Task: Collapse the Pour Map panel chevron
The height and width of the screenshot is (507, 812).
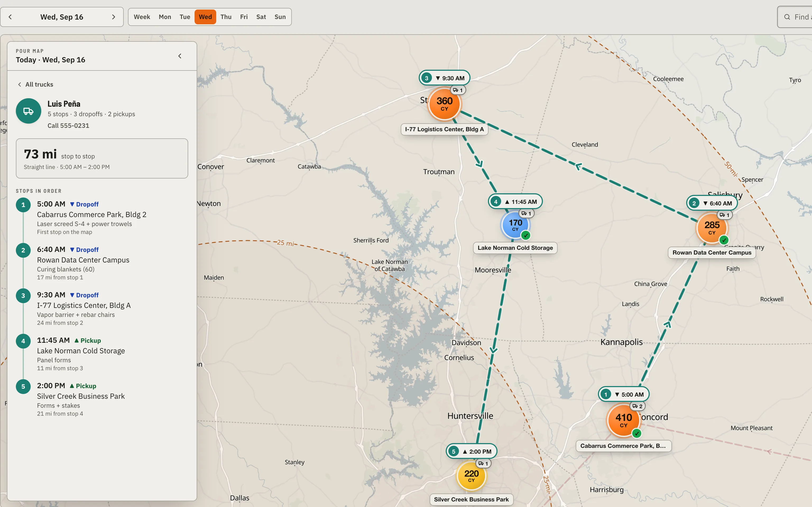Action: tap(180, 56)
